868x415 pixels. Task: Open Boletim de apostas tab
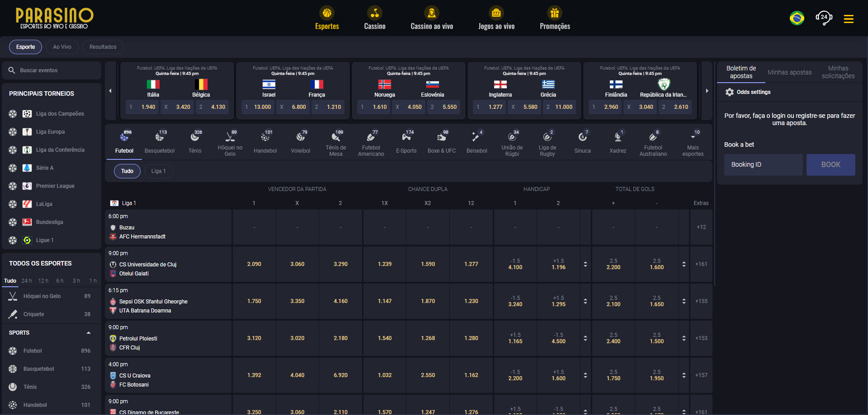(x=741, y=72)
